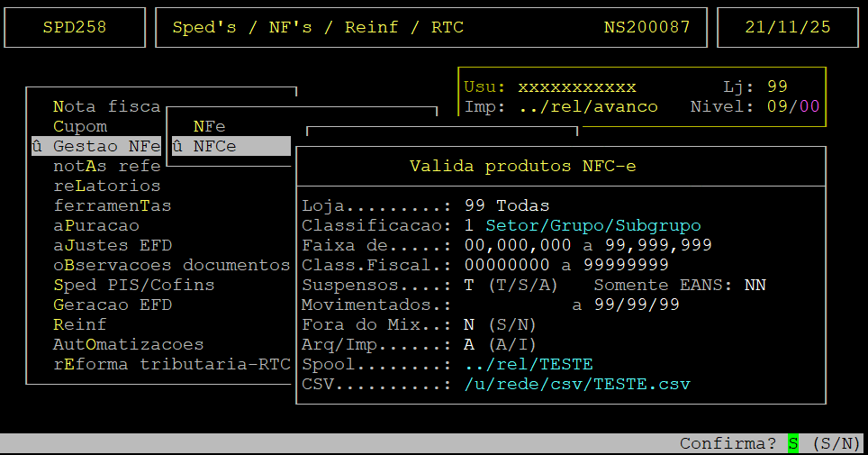Toggle the Fora do Mix N field

(x=469, y=324)
